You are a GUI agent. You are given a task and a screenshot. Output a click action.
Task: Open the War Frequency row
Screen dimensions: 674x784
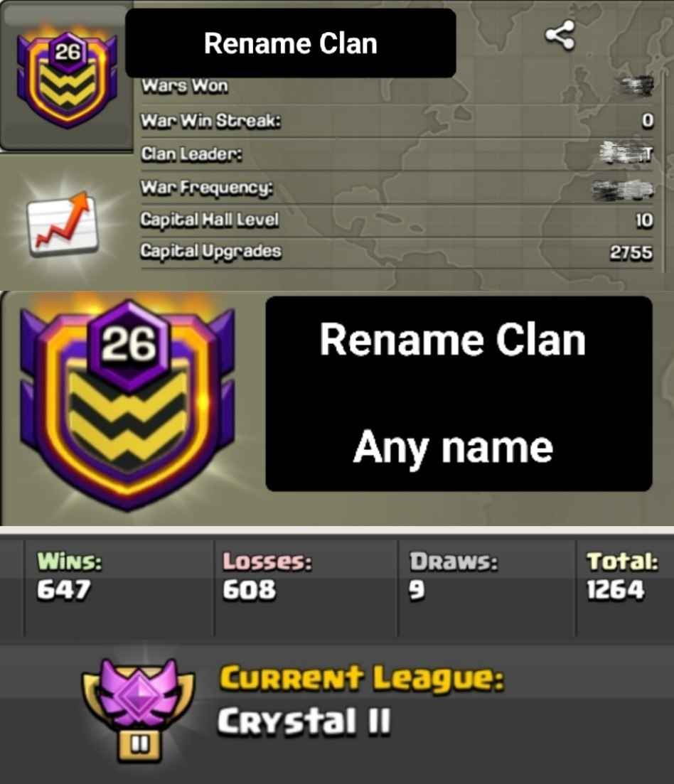(x=397, y=188)
